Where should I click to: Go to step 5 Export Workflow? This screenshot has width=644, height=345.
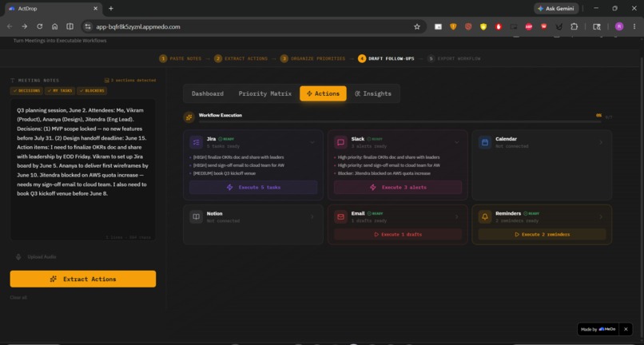(454, 59)
